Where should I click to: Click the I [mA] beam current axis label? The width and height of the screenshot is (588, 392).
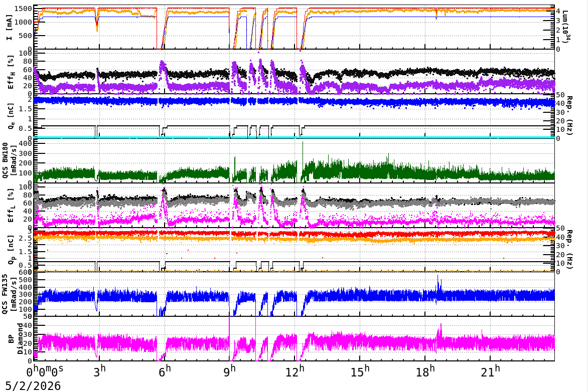click(x=10, y=27)
